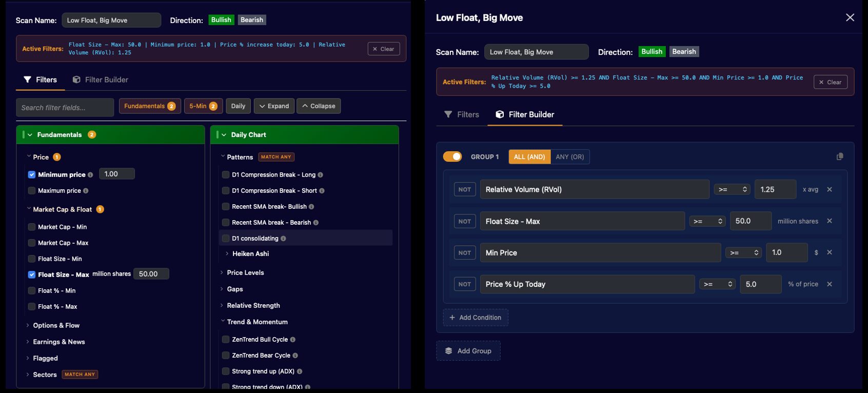Click info icon for ZenTrend Bear Cycle
The image size is (868, 393).
click(295, 356)
